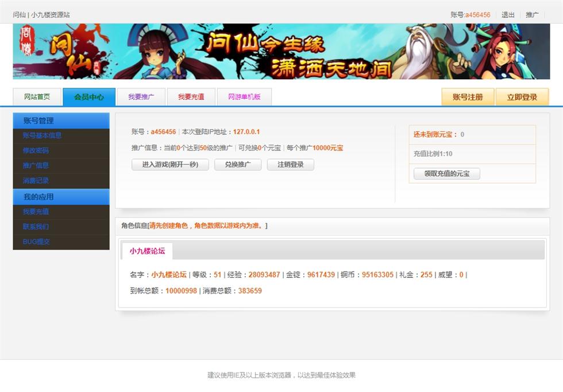The image size is (563, 392).
Task: Open the 网游单机版 tab
Action: coord(244,97)
